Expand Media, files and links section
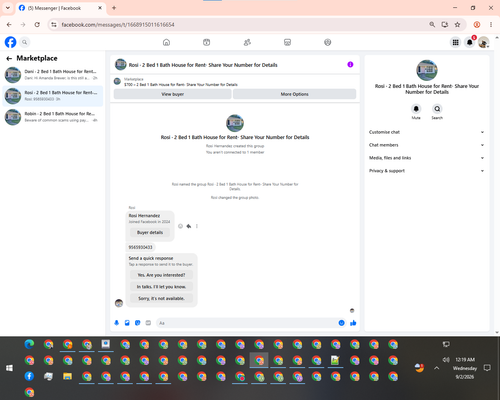This screenshot has width=500, height=400. [427, 158]
